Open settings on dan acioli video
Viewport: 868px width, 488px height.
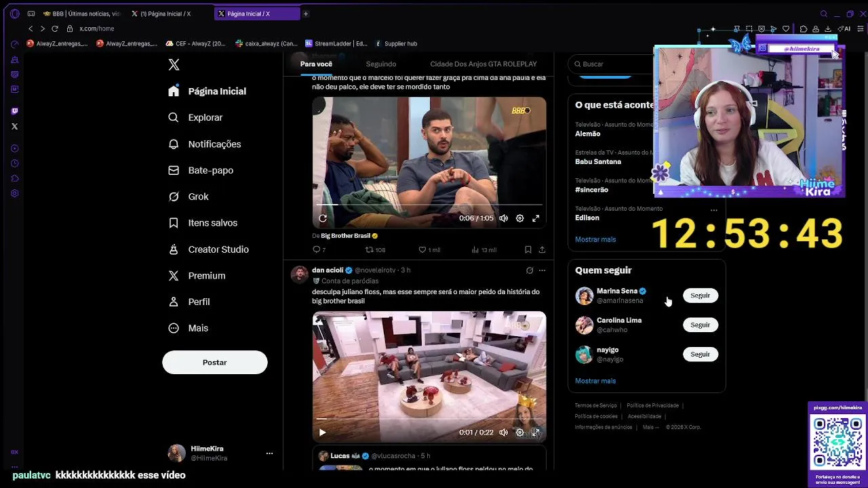coord(519,432)
